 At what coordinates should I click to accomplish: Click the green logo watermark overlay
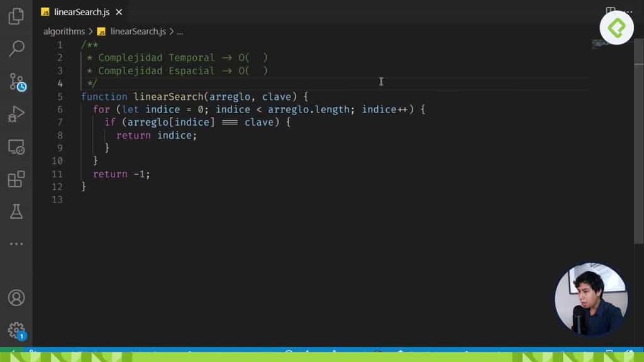click(x=616, y=28)
